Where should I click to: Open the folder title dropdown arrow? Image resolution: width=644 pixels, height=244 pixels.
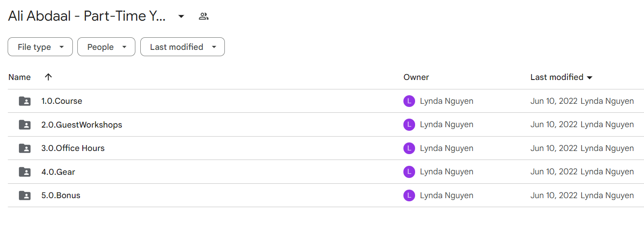click(181, 17)
